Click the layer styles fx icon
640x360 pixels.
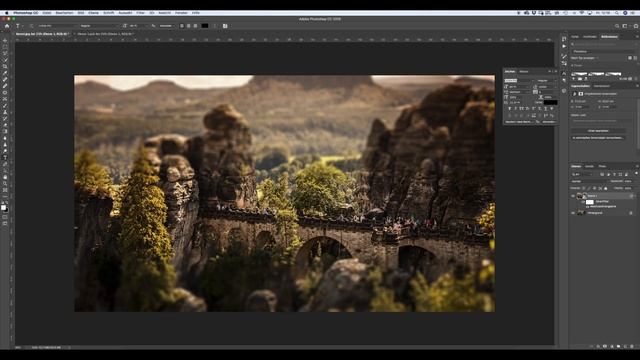pos(598,346)
